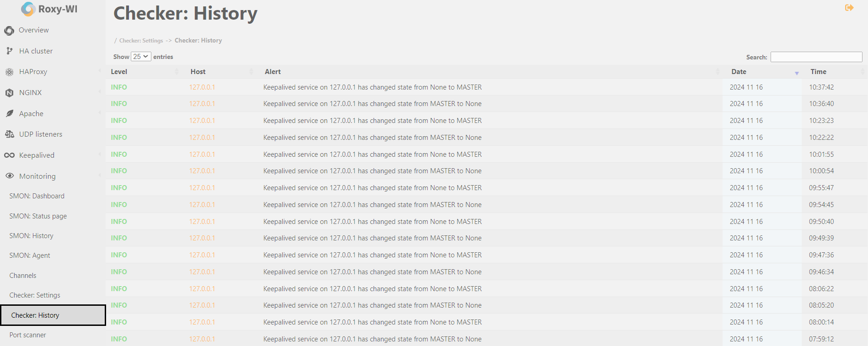This screenshot has width=868, height=346.
Task: Click the time value 09:46:34
Action: [x=821, y=272]
